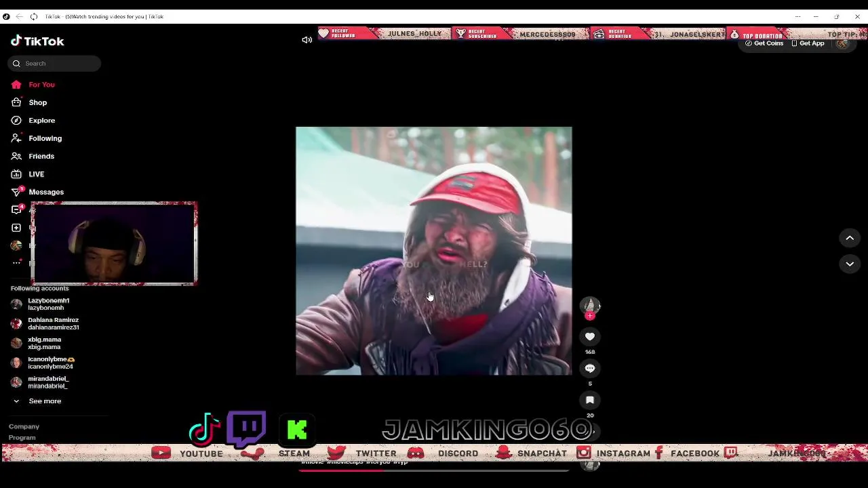Click the Company footer link

tap(24, 426)
